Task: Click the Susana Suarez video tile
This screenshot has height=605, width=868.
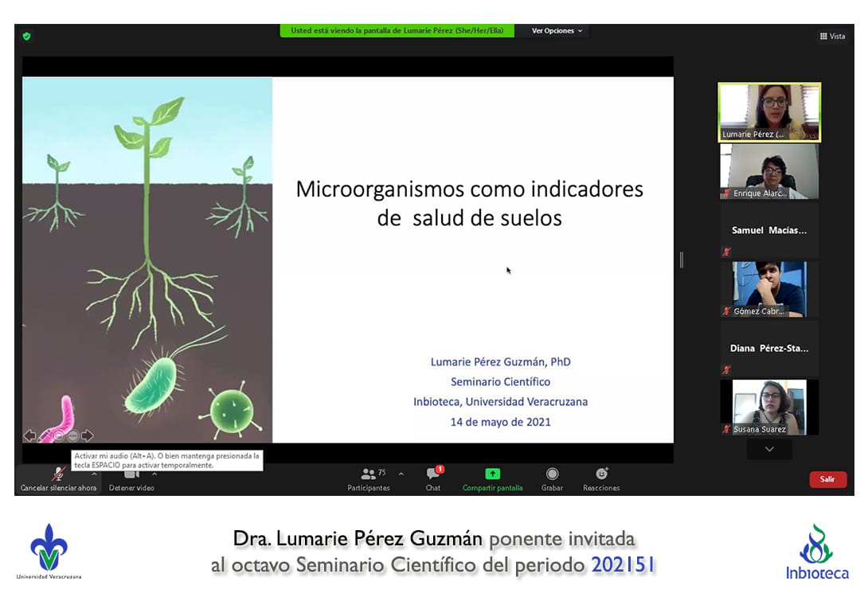Action: 769,407
